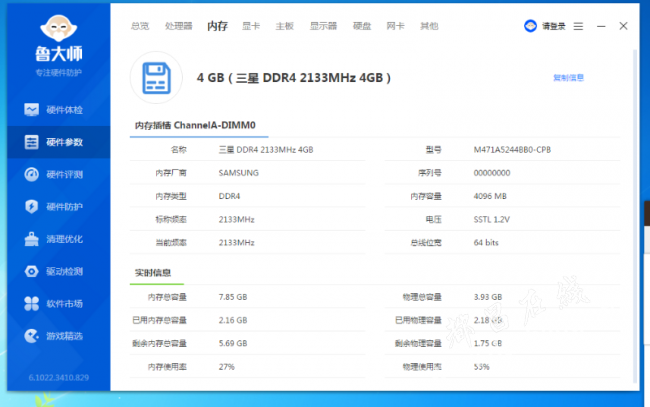Click used memory 2.16 GB value
Image resolution: width=650 pixels, height=407 pixels.
click(233, 320)
